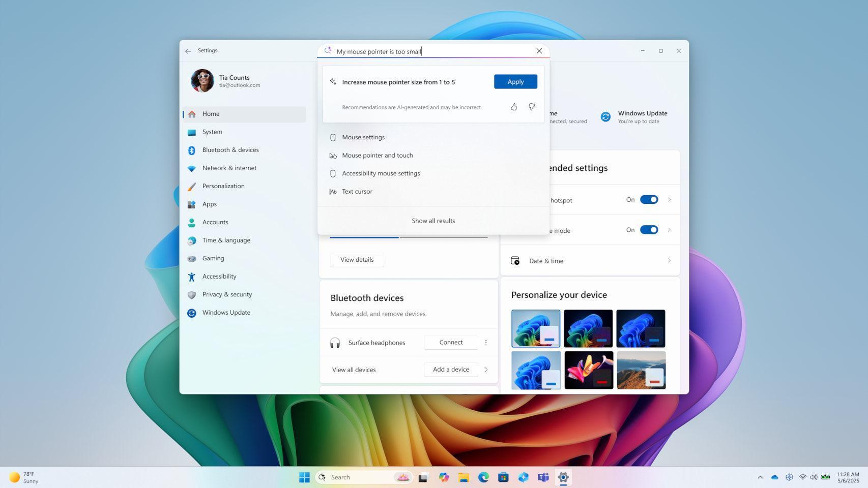Open Personalization settings from sidebar

pos(223,186)
